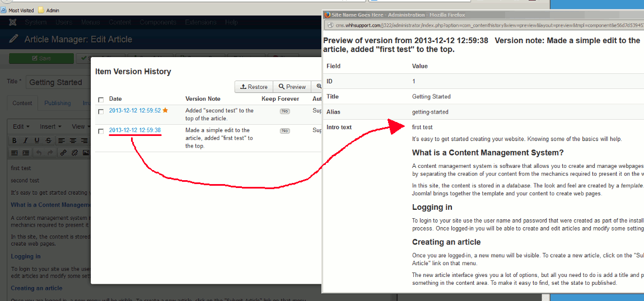Click the Version Note column header
Image resolution: width=644 pixels, height=301 pixels.
click(203, 99)
